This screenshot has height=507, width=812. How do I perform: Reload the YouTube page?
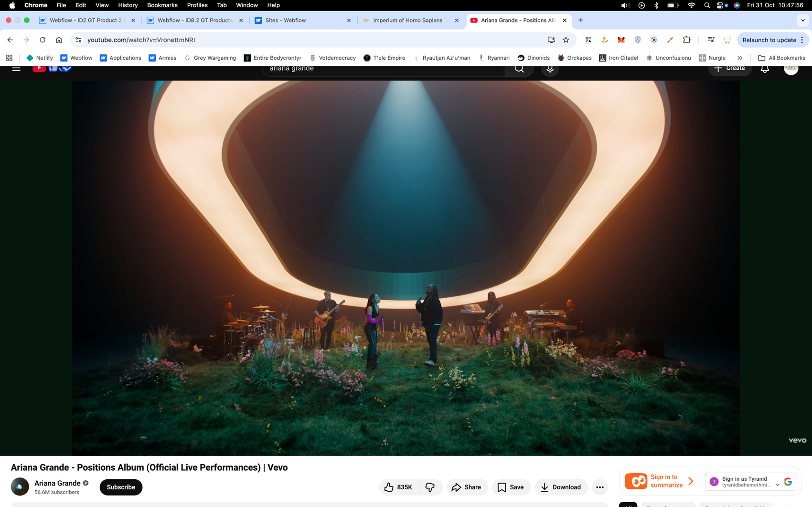coord(43,40)
